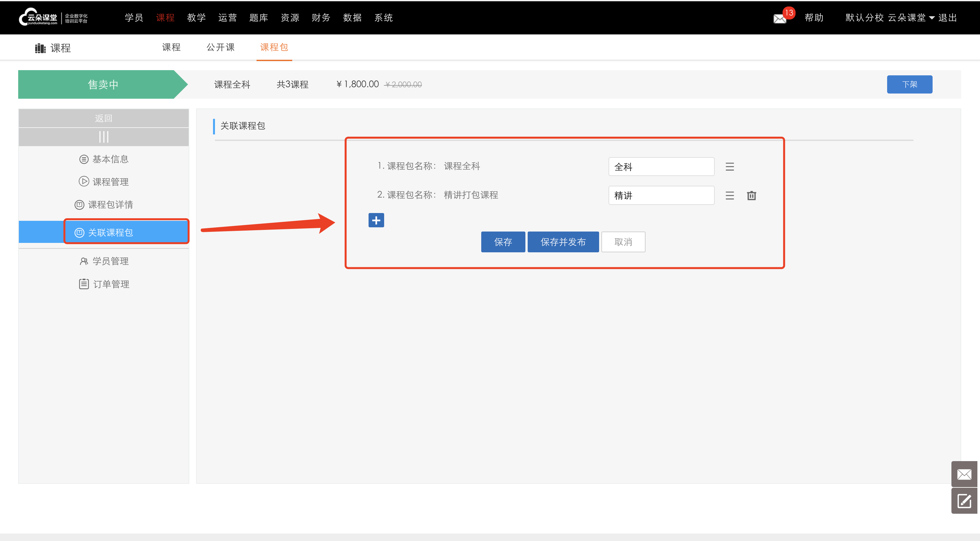Open floating message envelope widget
Viewport: 980px width, 541px height.
[964, 474]
